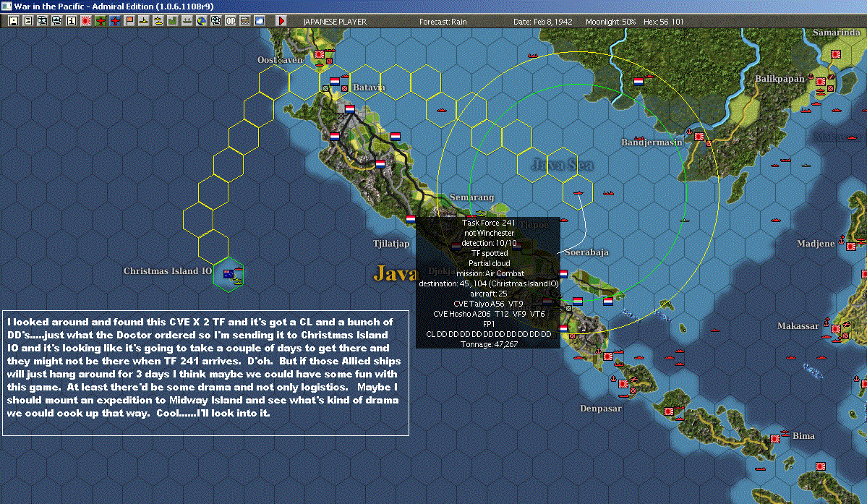This screenshot has height=504, width=867.
Task: Click the application title bar icon
Action: tap(6, 6)
